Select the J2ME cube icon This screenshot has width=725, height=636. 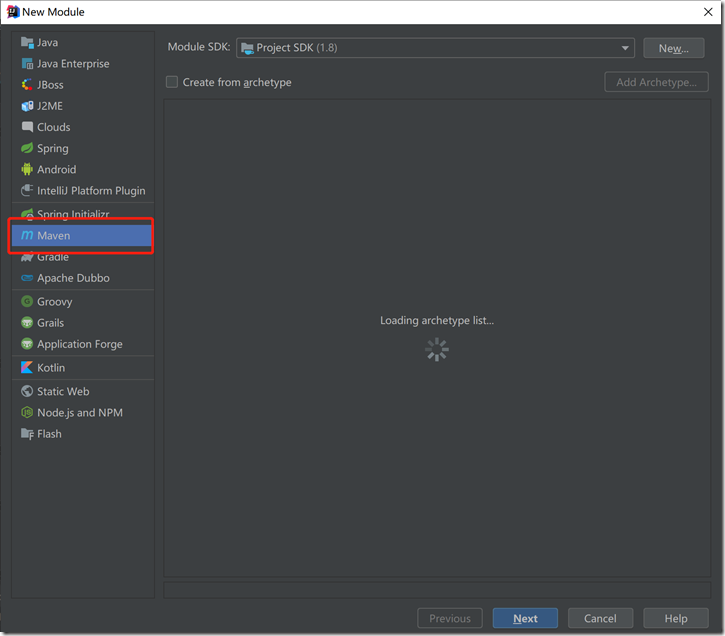[27, 106]
